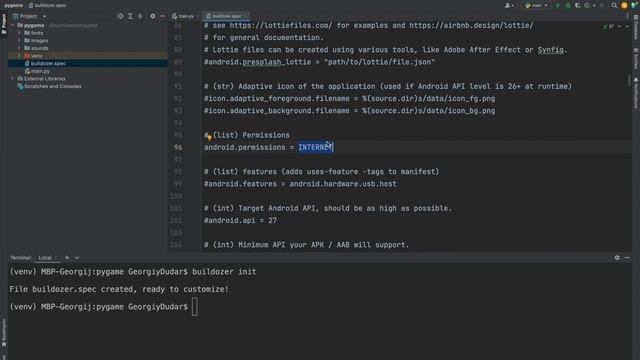This screenshot has height=360, width=640.
Task: Click the android.permissions text on line 96
Action: coord(244,147)
